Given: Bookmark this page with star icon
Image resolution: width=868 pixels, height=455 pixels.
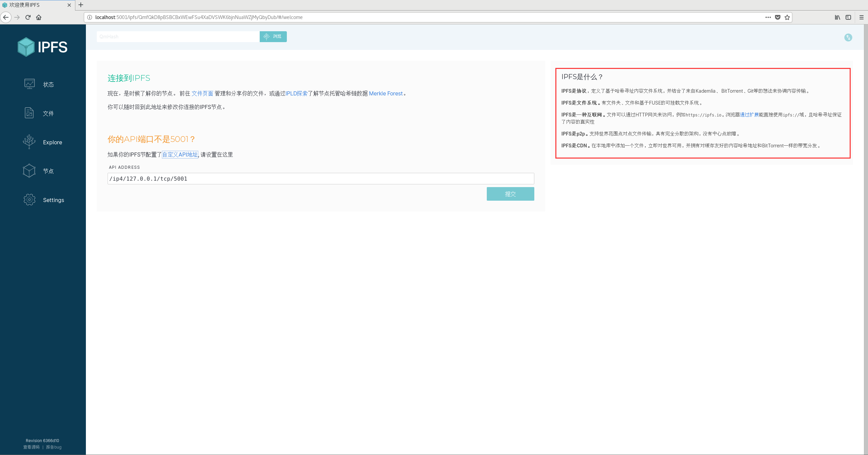Looking at the screenshot, I should 787,17.
